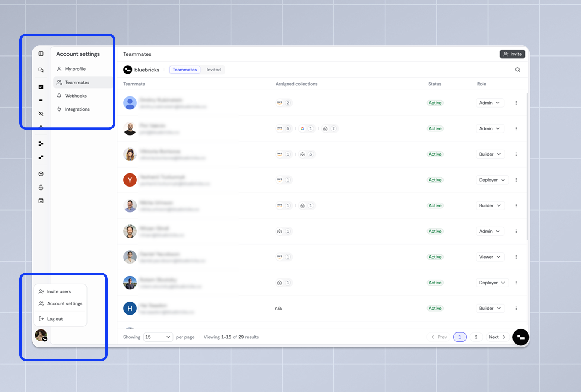Open Admin role dropdown beside AWS badge 2
Image resolution: width=581 pixels, height=392 pixels.
pos(490,103)
